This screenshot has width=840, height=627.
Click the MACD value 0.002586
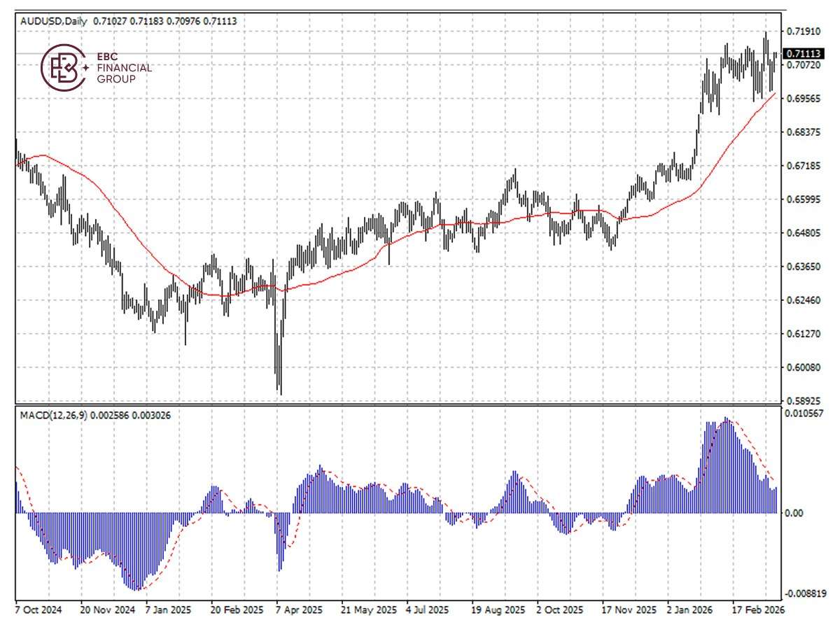[109, 414]
